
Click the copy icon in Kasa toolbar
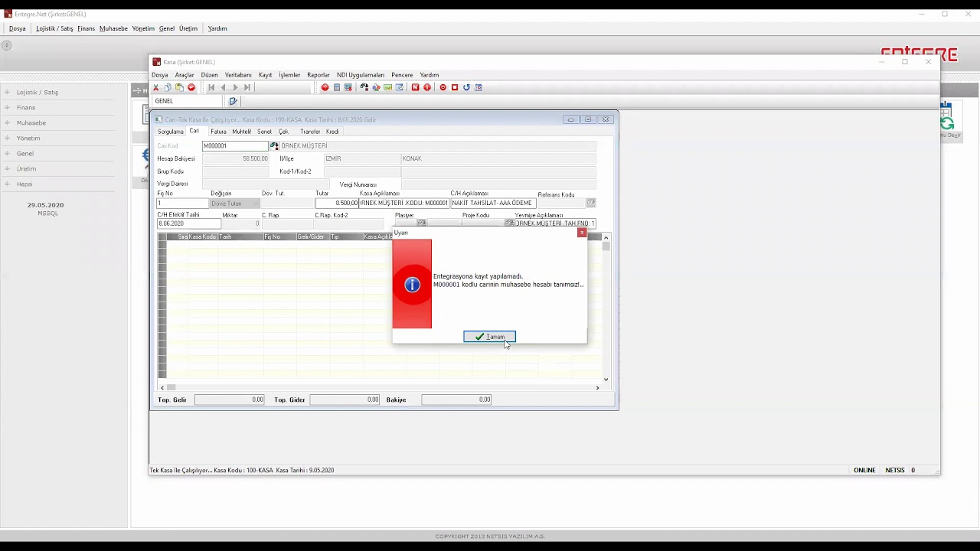[168, 87]
